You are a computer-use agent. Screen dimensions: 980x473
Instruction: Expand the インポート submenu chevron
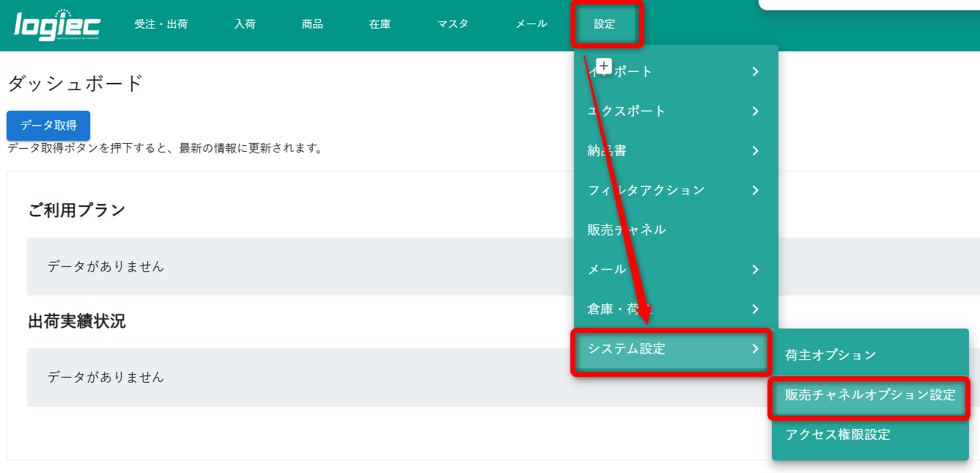pos(755,72)
